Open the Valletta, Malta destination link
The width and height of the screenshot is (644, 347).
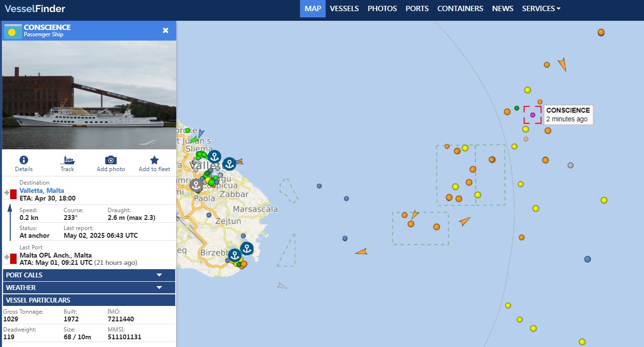pyautogui.click(x=42, y=190)
